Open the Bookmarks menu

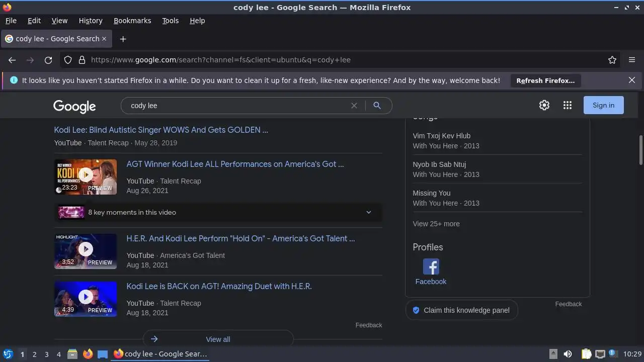coord(132,21)
